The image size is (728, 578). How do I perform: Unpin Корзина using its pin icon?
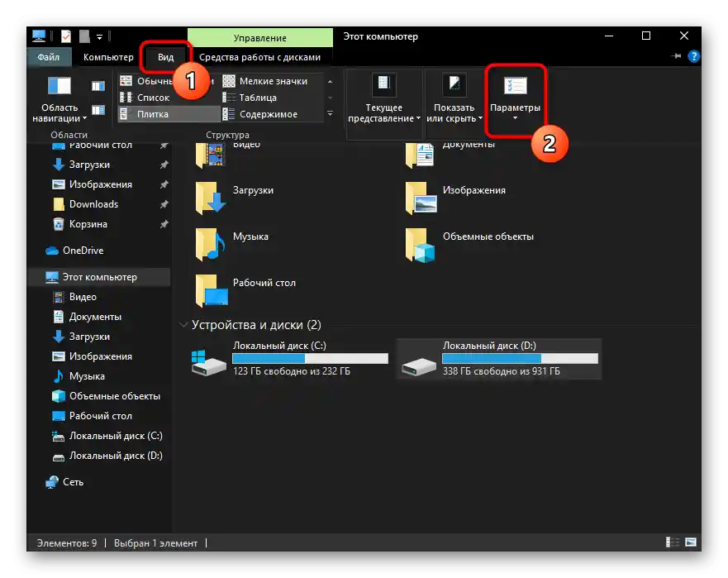click(x=164, y=224)
